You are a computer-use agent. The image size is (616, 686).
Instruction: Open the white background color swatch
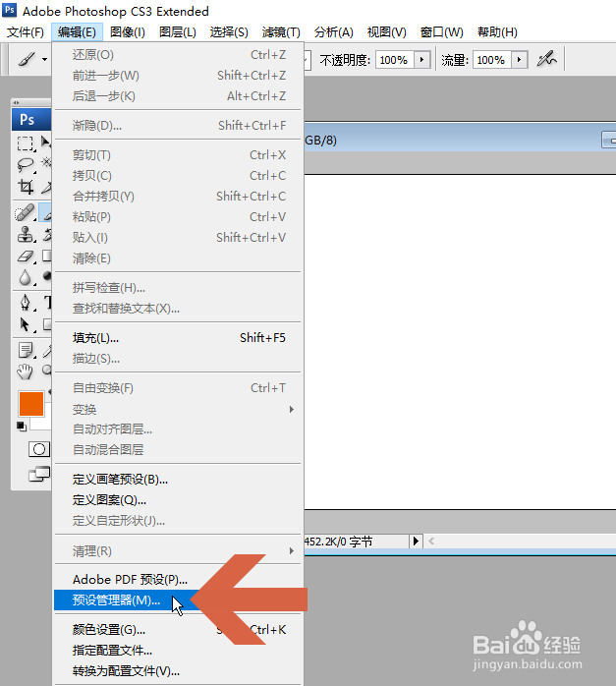click(40, 424)
